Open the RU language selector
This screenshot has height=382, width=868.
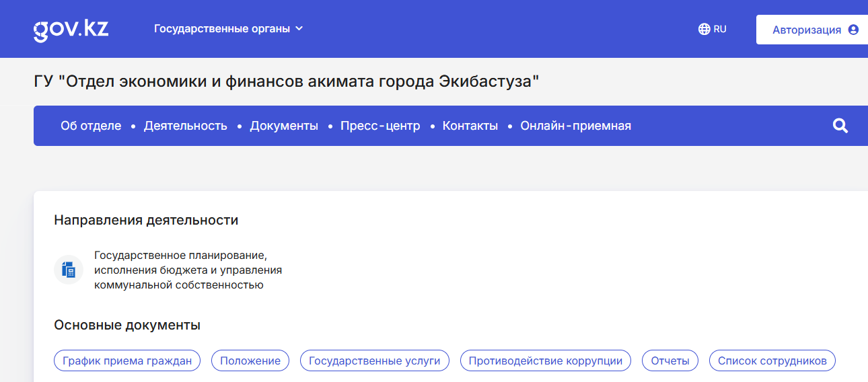(x=713, y=29)
